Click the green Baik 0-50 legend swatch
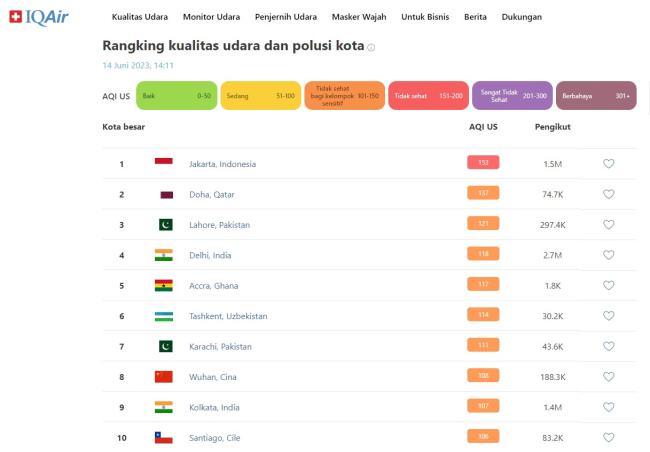Screen dimensions: 650x452 point(176,96)
